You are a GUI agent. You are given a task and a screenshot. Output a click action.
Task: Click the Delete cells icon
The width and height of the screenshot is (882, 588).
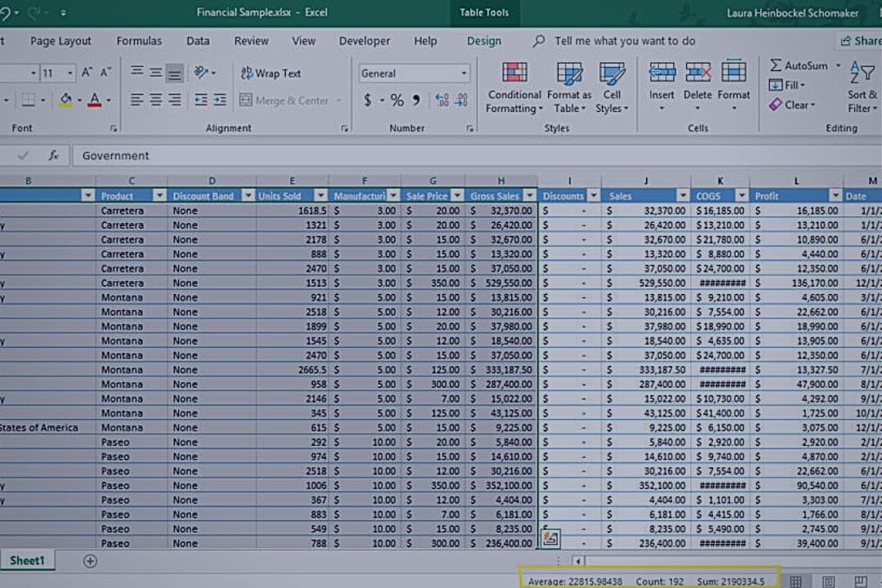[x=697, y=88]
